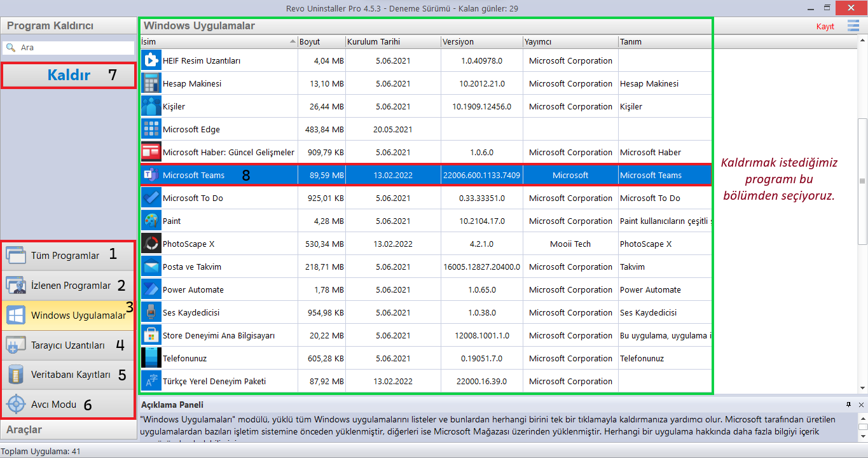Open the hamburger menu icon at top right

coord(853,26)
